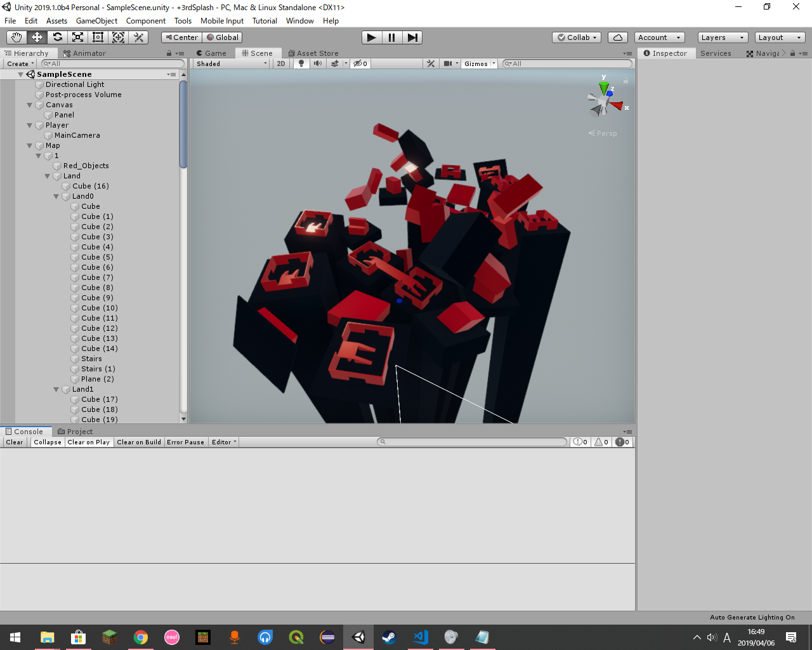812x650 pixels.
Task: Switch to the Game tab
Action: (x=212, y=53)
